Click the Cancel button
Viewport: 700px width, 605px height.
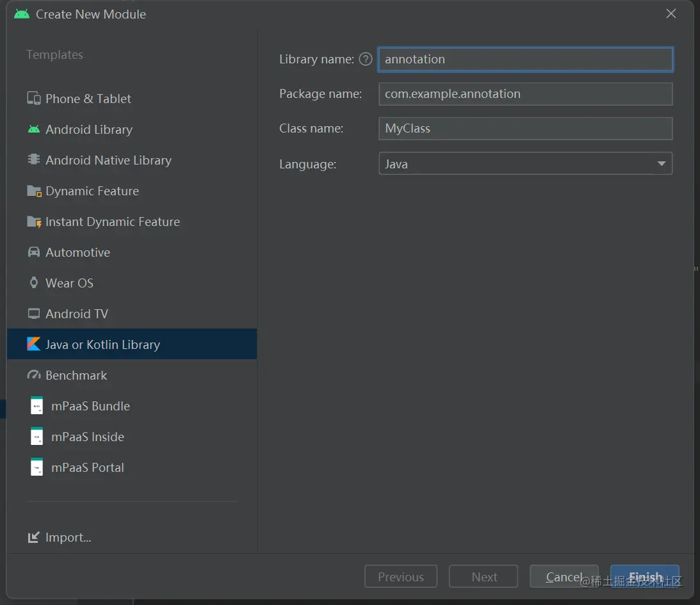564,577
